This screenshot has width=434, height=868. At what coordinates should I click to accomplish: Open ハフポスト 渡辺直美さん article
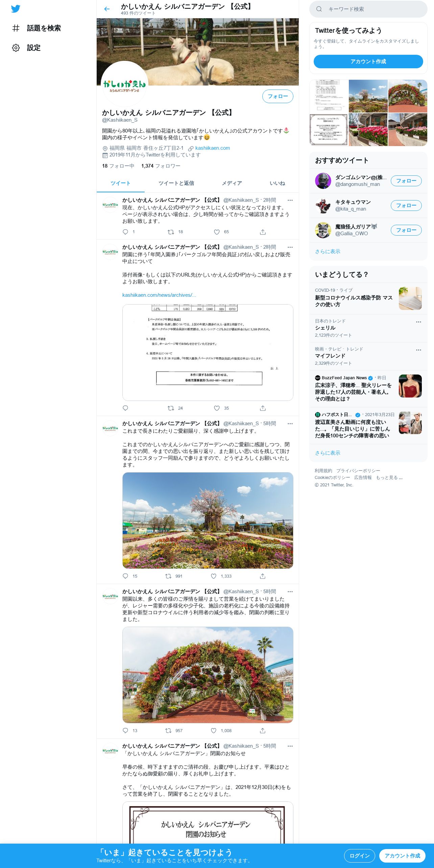click(x=368, y=426)
